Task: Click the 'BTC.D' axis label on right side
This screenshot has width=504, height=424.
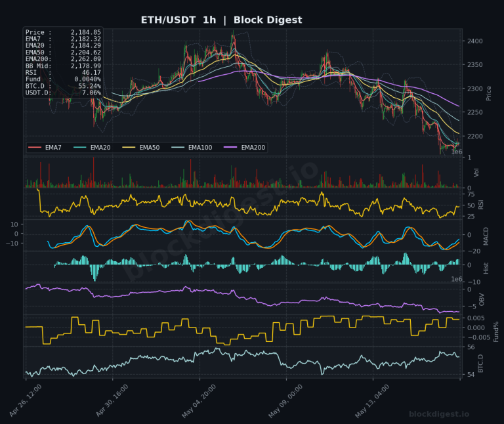Action: coord(481,363)
